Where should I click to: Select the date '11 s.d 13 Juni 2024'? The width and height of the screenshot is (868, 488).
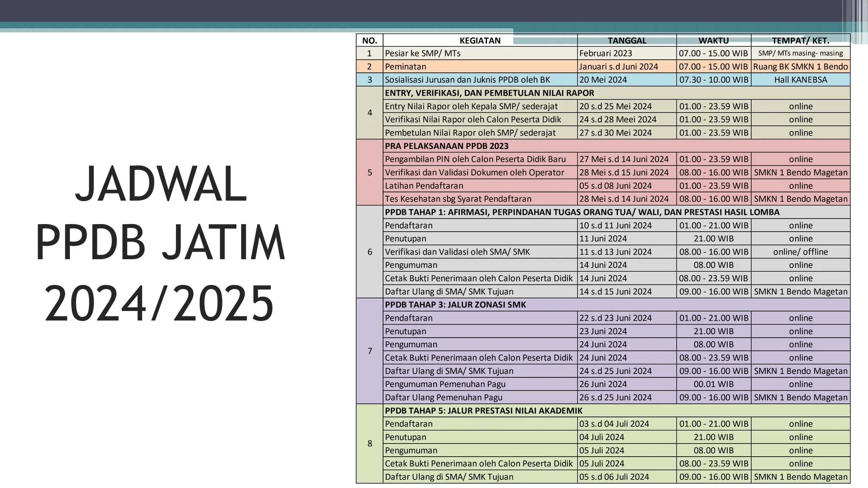[x=627, y=252]
